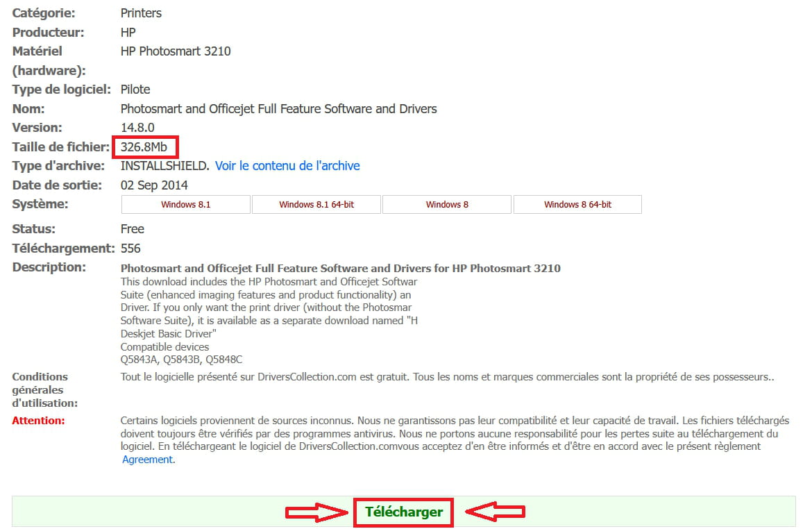This screenshot has width=812, height=529.
Task: Click the bold description heading for HP Photosmart 3210
Action: pos(341,269)
